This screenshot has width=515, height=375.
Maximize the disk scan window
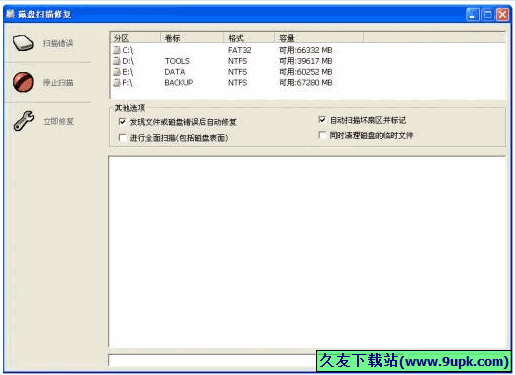click(488, 14)
